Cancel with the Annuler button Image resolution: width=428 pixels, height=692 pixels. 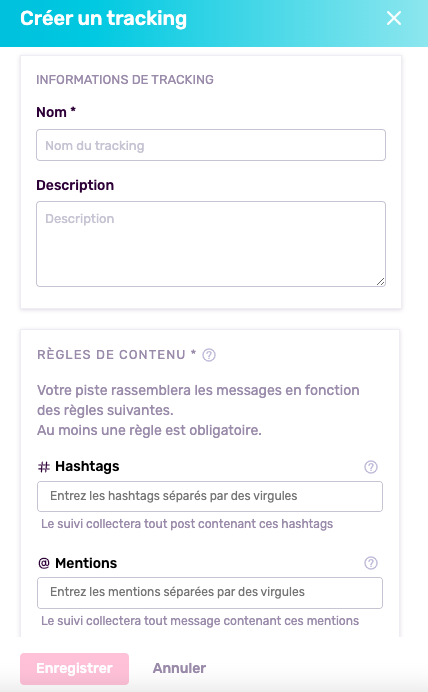(x=179, y=669)
